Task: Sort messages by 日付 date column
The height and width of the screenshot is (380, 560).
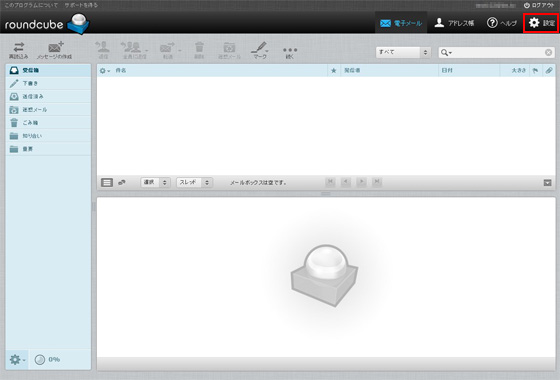Action: click(x=447, y=70)
